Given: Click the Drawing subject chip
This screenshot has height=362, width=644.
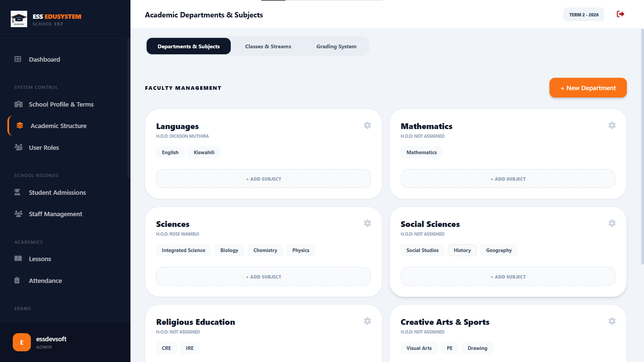Looking at the screenshot, I should 477,348.
